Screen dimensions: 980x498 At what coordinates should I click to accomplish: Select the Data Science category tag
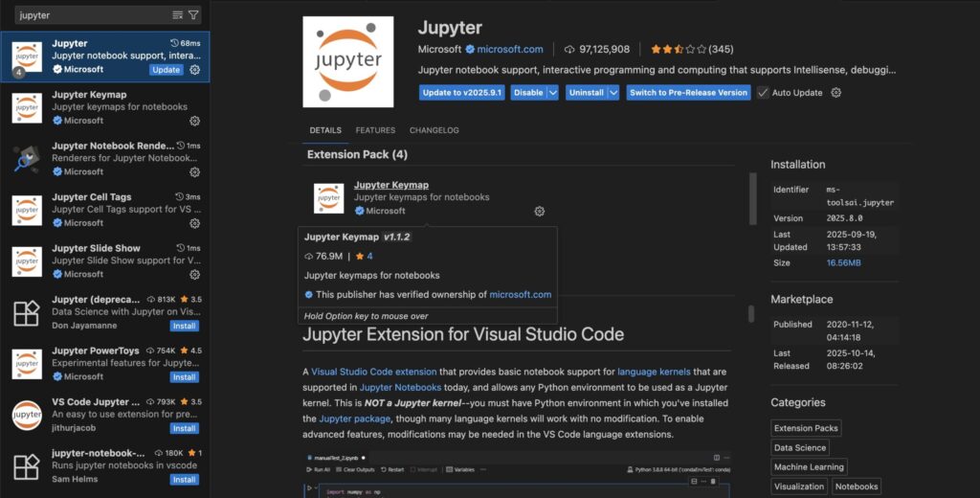tap(800, 447)
